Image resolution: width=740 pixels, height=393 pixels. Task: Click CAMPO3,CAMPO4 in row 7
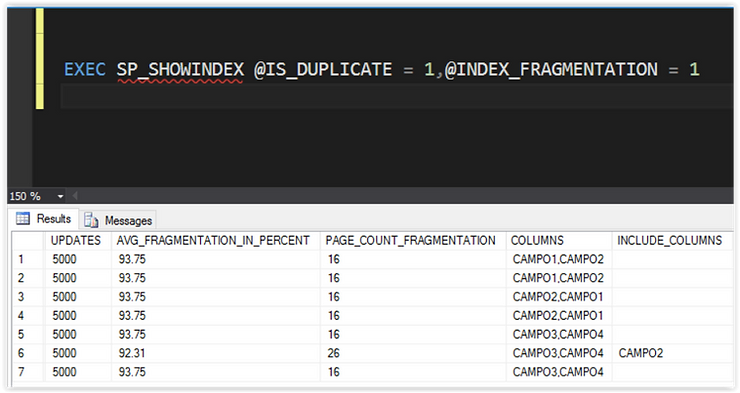point(558,372)
